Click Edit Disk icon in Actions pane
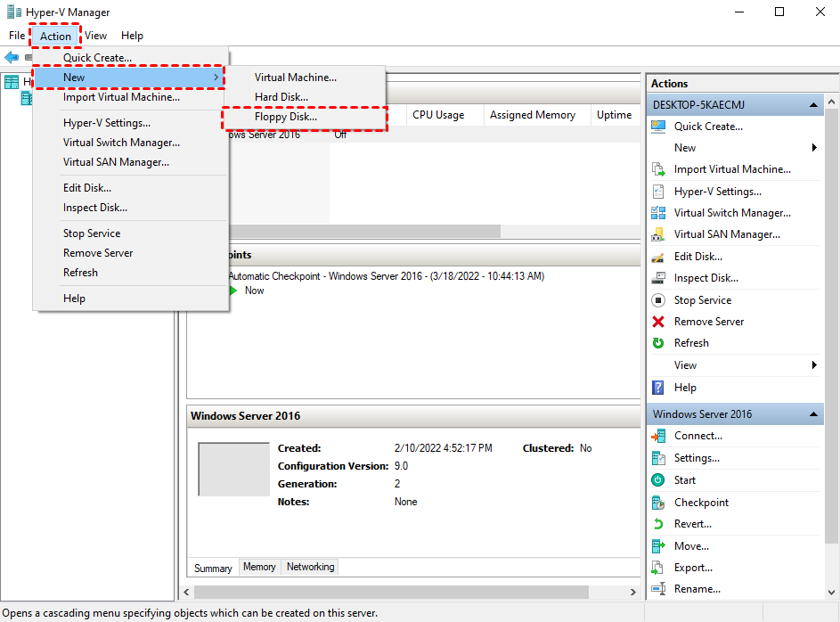 [x=658, y=257]
